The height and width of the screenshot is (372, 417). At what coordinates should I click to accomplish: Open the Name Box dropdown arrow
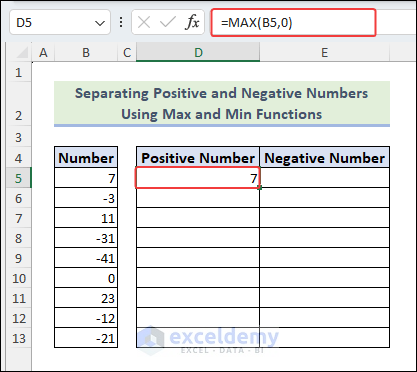click(x=100, y=23)
